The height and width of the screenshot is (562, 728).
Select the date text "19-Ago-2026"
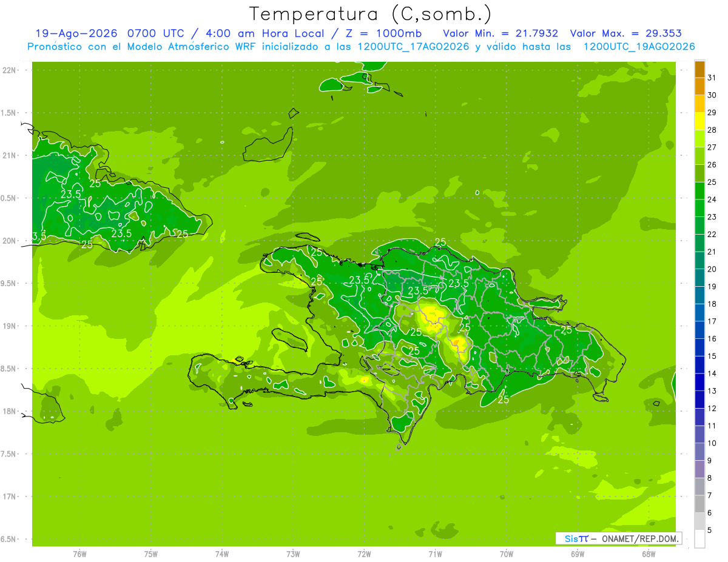pos(76,33)
